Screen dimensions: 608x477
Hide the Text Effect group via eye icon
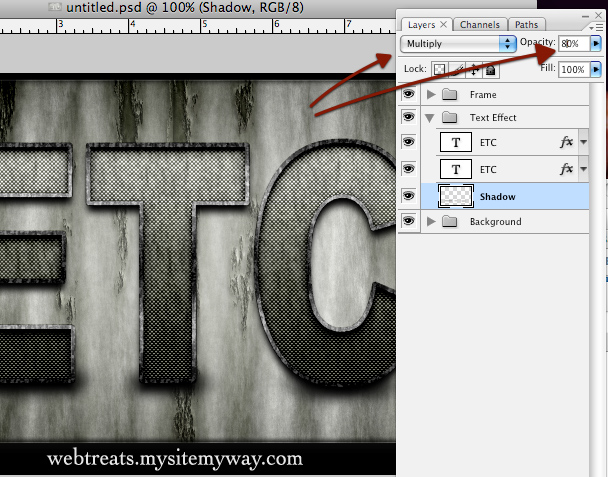click(x=408, y=117)
